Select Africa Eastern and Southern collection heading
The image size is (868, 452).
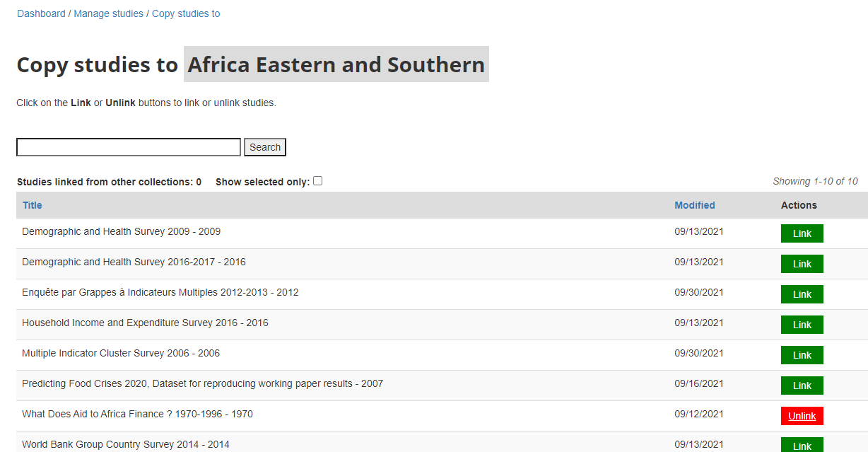(x=336, y=64)
